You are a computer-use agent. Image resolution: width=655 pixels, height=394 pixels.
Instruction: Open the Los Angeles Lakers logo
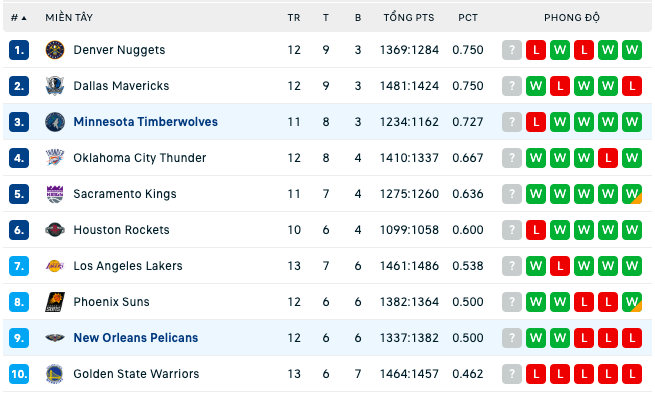pyautogui.click(x=55, y=266)
